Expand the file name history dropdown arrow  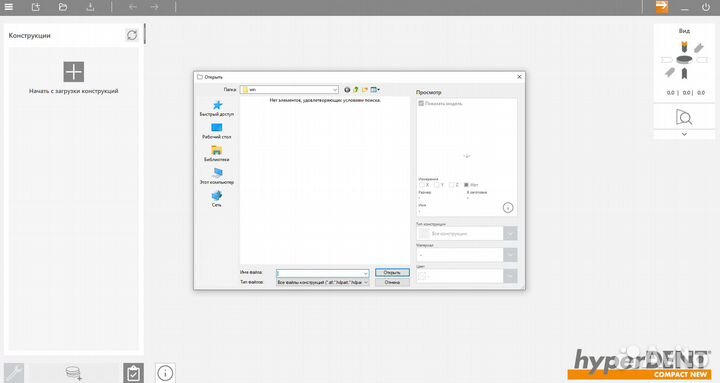click(366, 273)
